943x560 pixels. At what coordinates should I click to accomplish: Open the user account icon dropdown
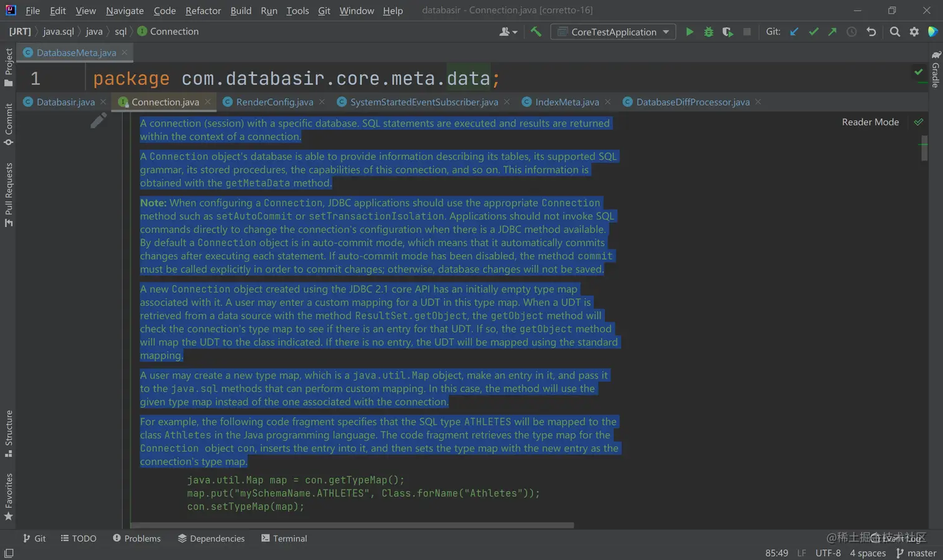(x=508, y=32)
